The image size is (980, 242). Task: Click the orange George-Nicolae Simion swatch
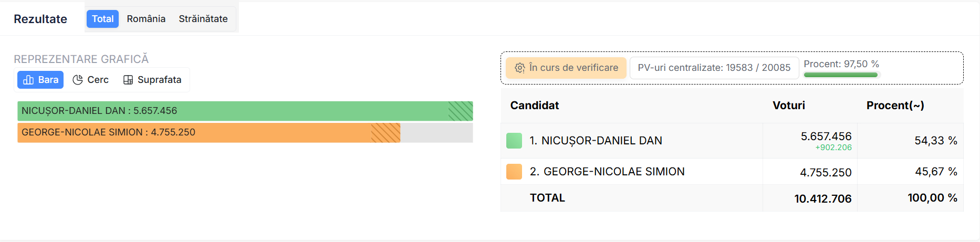514,172
